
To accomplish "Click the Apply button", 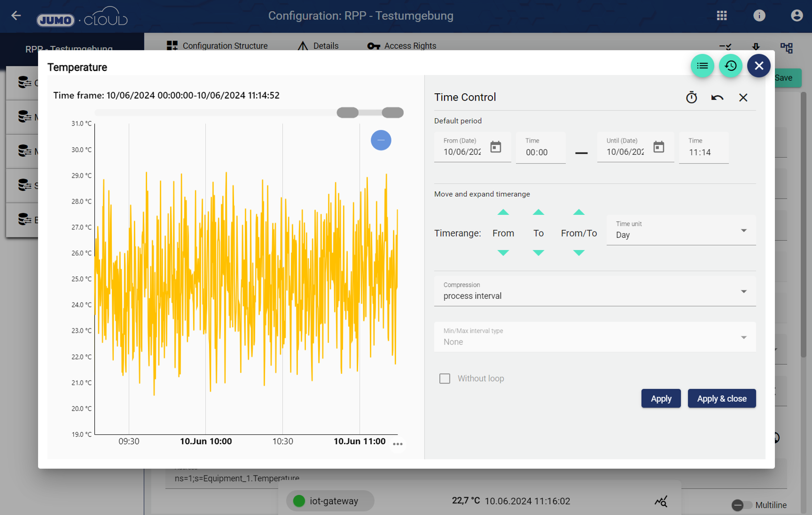I will (x=661, y=399).
